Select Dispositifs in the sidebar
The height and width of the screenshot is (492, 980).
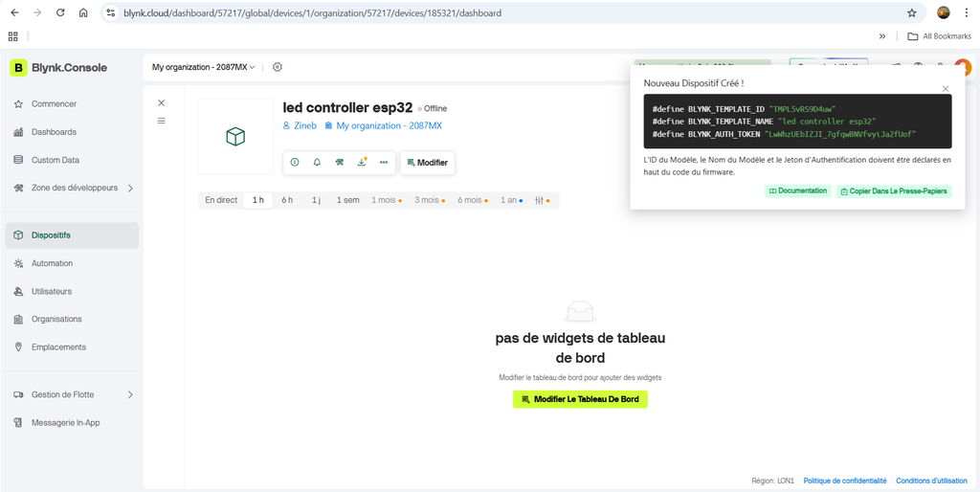coord(72,235)
